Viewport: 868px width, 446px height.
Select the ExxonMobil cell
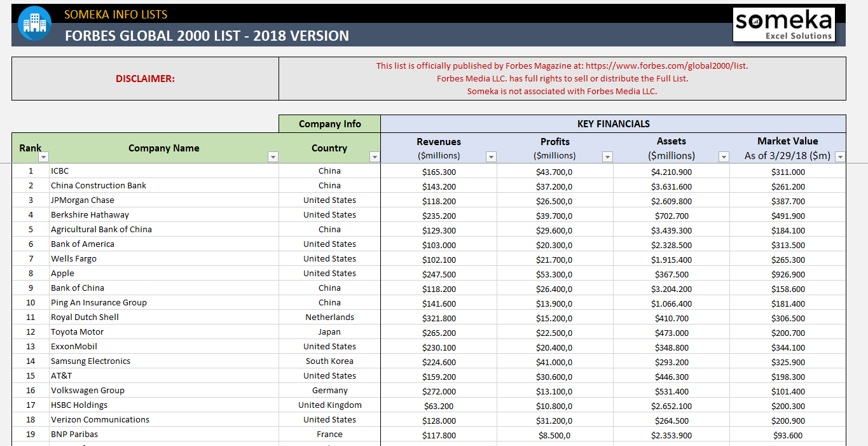tap(164, 347)
